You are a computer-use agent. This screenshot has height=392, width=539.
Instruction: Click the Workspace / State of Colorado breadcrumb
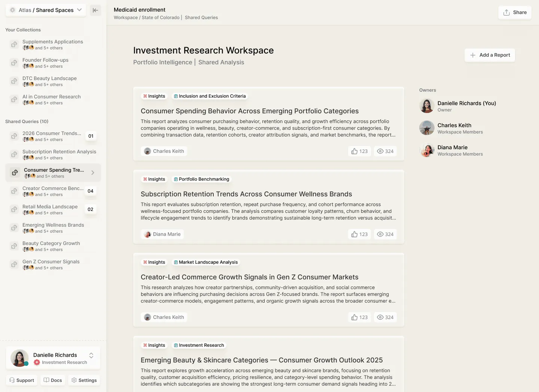tap(147, 18)
